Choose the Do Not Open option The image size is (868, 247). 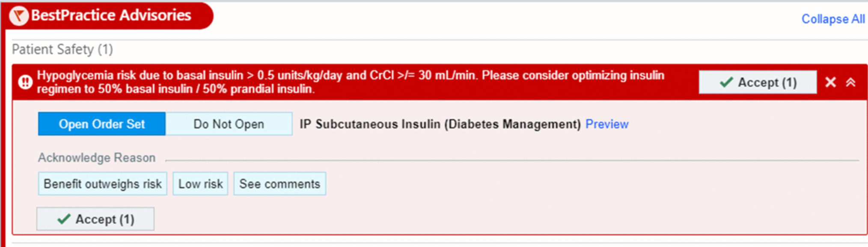tap(229, 124)
